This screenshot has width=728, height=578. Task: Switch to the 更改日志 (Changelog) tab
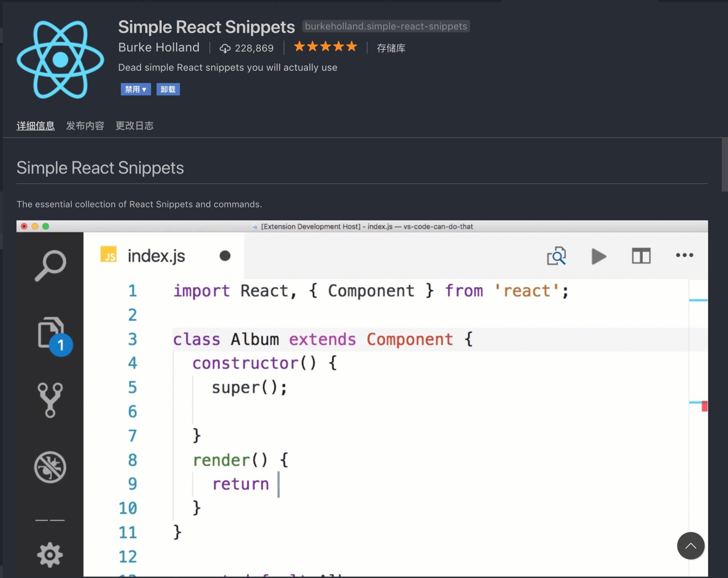click(x=135, y=126)
